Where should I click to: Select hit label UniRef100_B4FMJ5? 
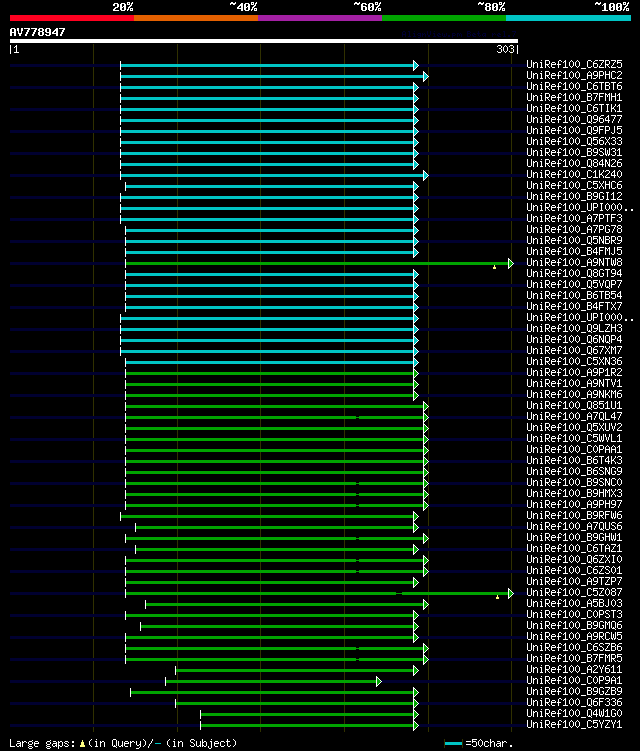pyautogui.click(x=574, y=251)
